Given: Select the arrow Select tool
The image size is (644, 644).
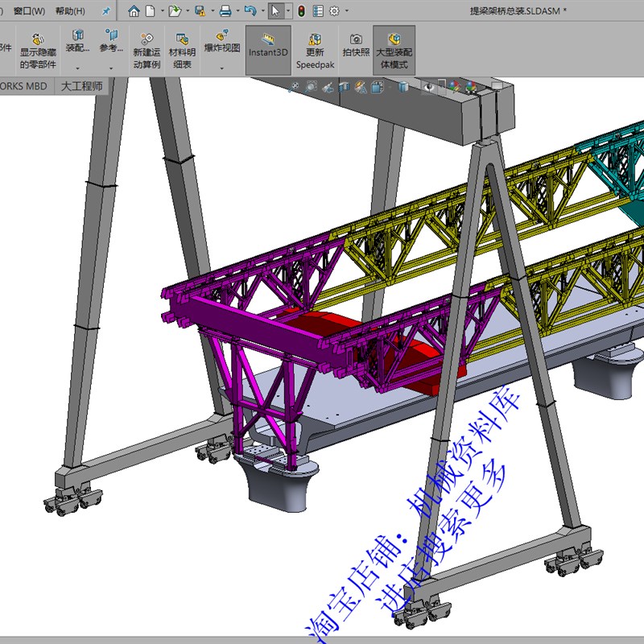Looking at the screenshot, I should pos(275,11).
